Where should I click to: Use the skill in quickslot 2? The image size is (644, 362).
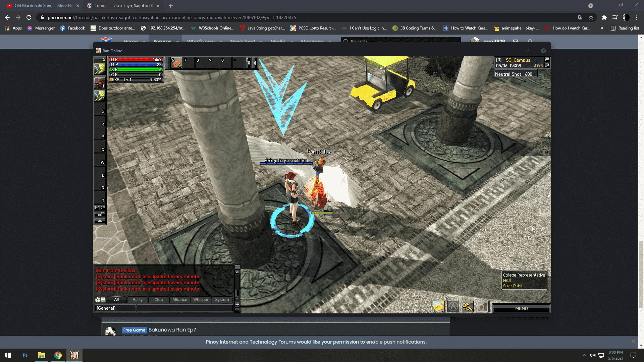(x=100, y=96)
